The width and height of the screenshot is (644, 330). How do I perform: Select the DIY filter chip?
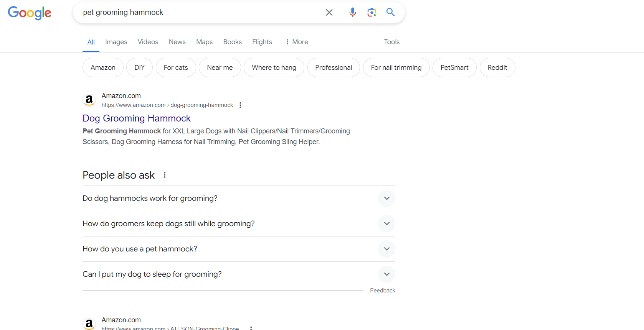[139, 67]
